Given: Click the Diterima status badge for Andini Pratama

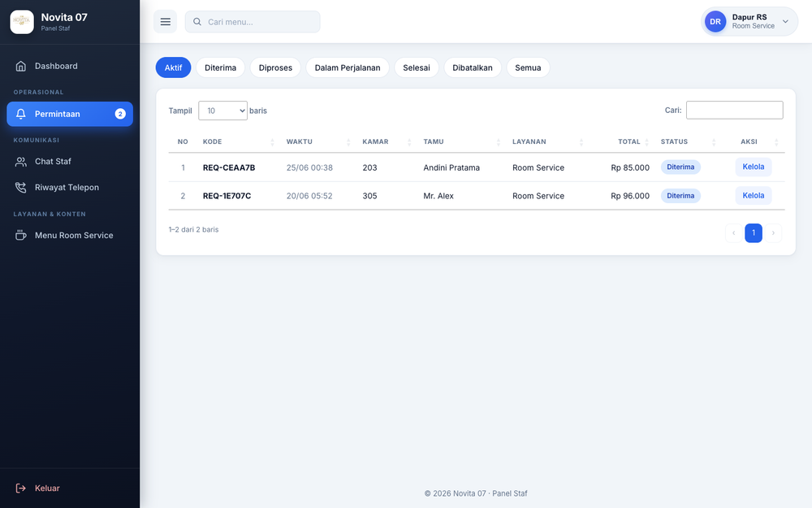Looking at the screenshot, I should [680, 167].
